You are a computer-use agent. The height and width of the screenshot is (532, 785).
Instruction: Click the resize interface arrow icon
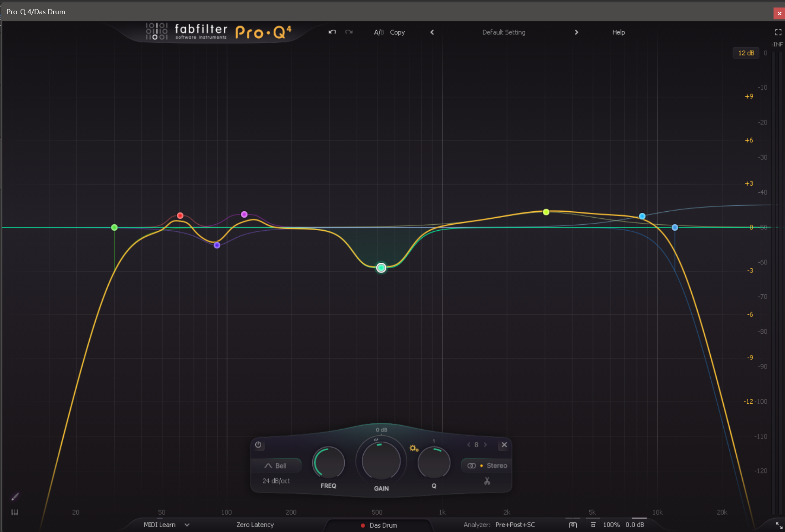pyautogui.click(x=779, y=525)
